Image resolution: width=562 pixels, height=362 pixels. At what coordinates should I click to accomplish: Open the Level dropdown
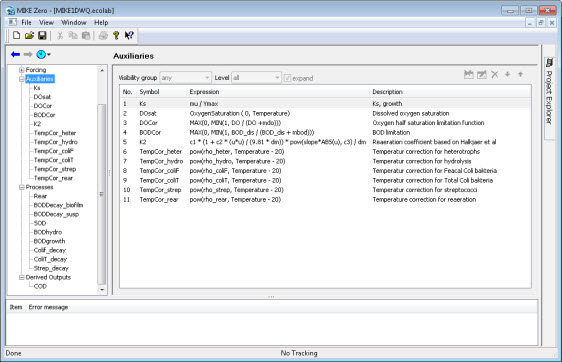(x=256, y=78)
